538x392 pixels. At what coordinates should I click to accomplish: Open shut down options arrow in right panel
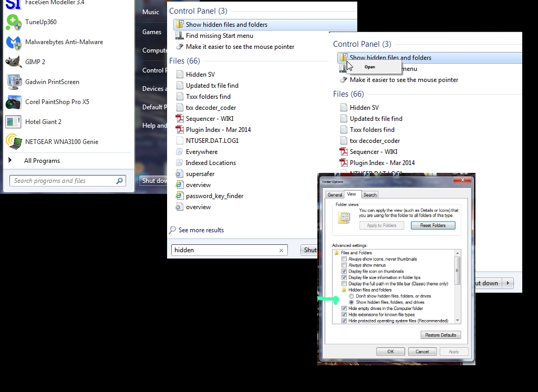(508, 283)
